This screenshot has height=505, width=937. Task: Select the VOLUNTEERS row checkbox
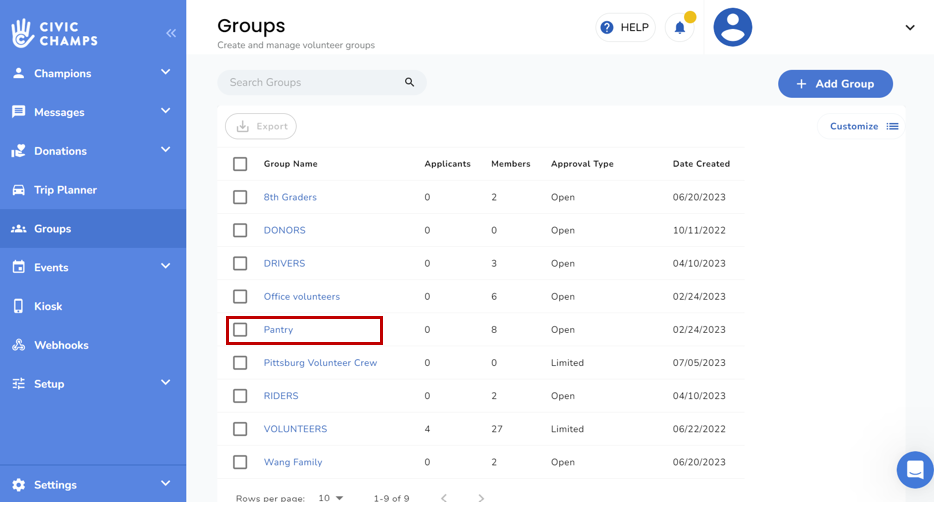(x=240, y=429)
